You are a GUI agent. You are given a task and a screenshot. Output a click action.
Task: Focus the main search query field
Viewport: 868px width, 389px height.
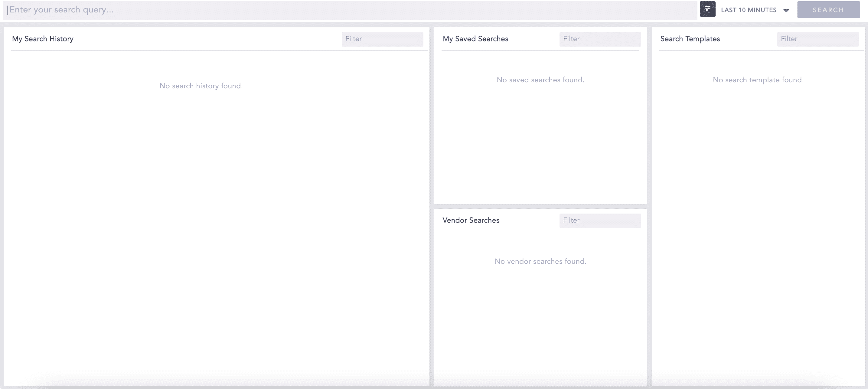coord(351,10)
